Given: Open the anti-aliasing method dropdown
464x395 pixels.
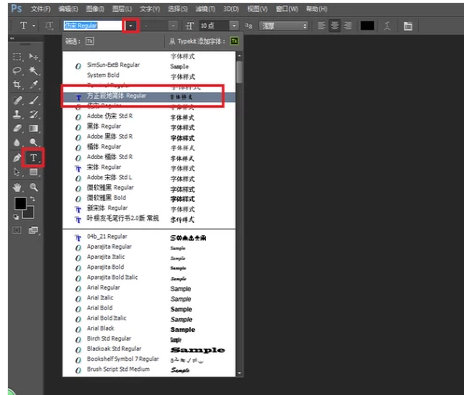Looking at the screenshot, I should (283, 26).
